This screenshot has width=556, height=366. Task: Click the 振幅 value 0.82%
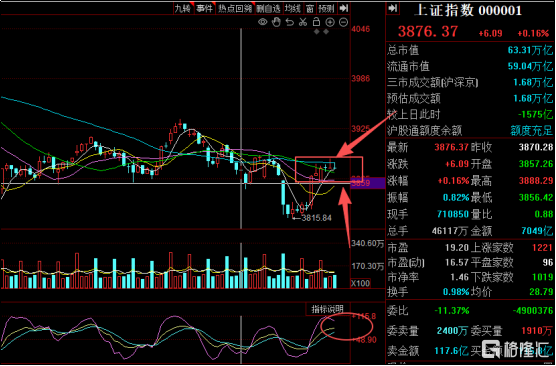456,197
